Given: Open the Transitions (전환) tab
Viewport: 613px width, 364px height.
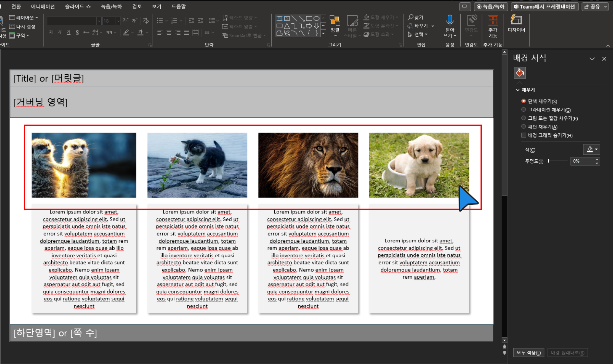Looking at the screenshot, I should (x=16, y=6).
